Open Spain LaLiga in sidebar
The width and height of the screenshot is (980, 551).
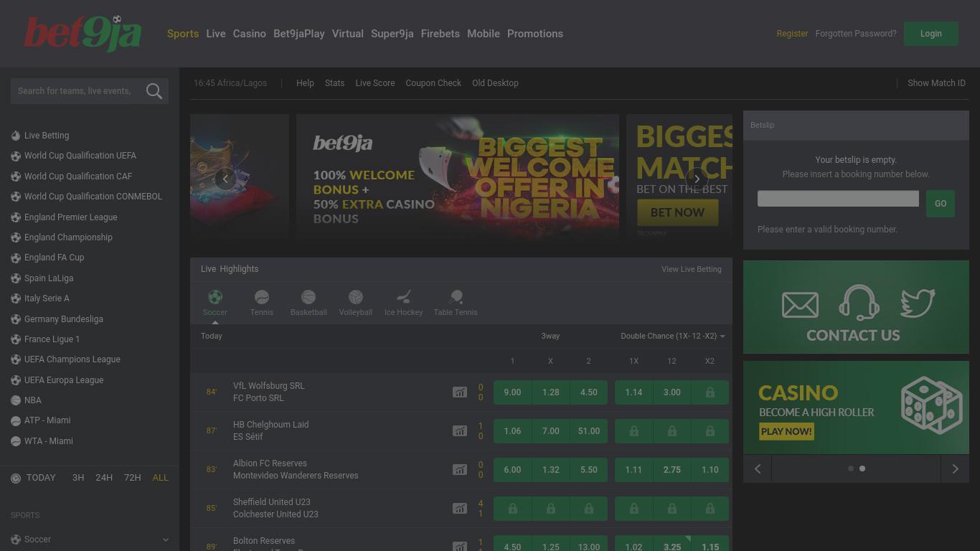click(49, 278)
